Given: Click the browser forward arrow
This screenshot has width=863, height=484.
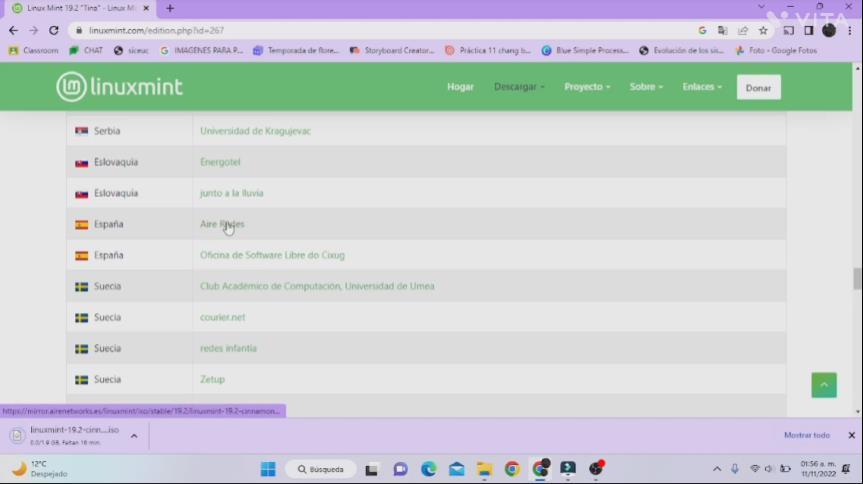Looking at the screenshot, I should pyautogui.click(x=34, y=31).
